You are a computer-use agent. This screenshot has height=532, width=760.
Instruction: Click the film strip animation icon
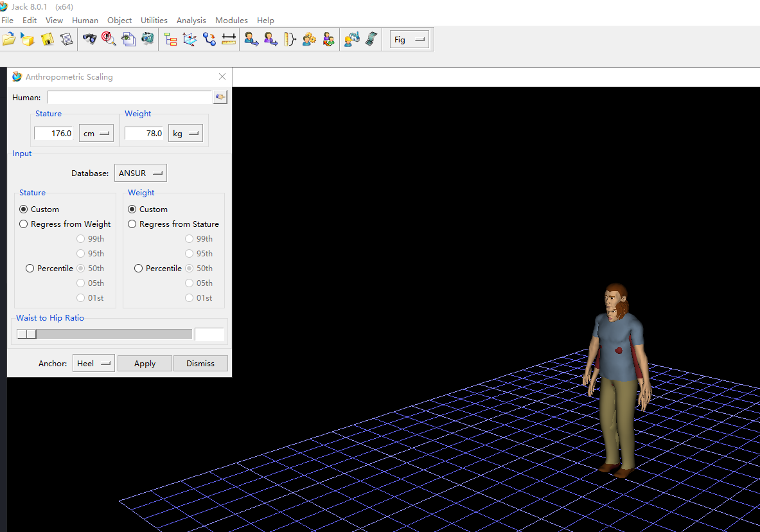[x=371, y=39]
